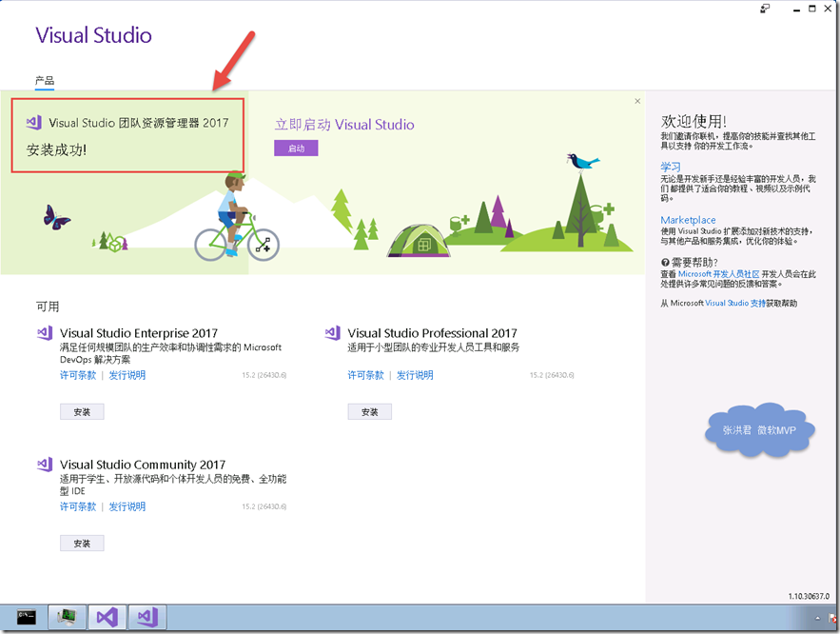Click the feedback icon in title bar
This screenshot has height=634, width=840.
tap(765, 9)
